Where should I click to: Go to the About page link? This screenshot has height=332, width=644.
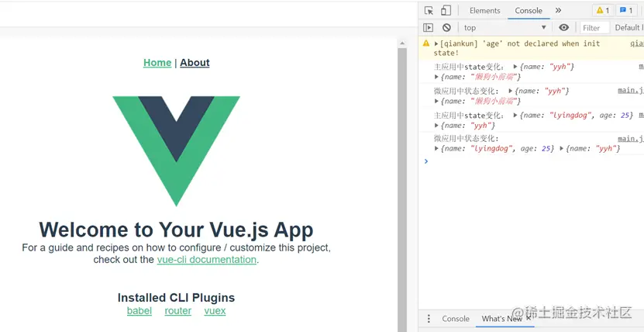(195, 63)
